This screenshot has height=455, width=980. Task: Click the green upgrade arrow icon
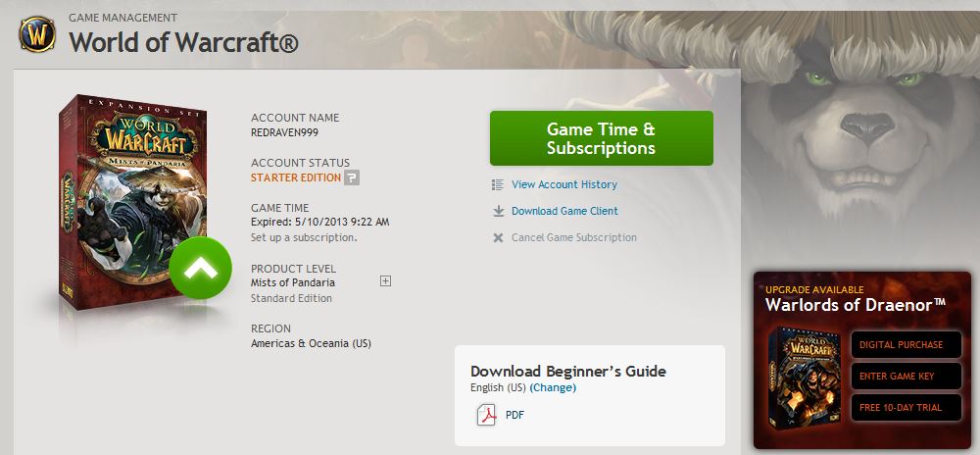(200, 267)
